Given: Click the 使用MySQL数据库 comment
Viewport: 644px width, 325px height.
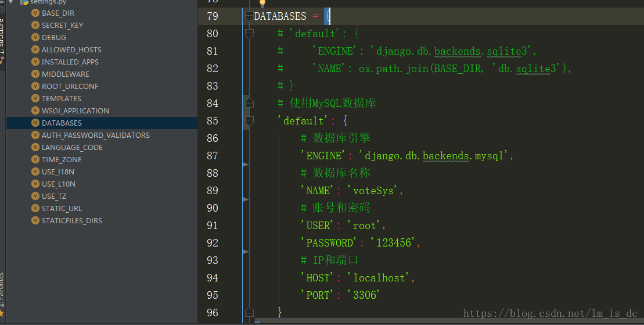Looking at the screenshot, I should pos(326,103).
